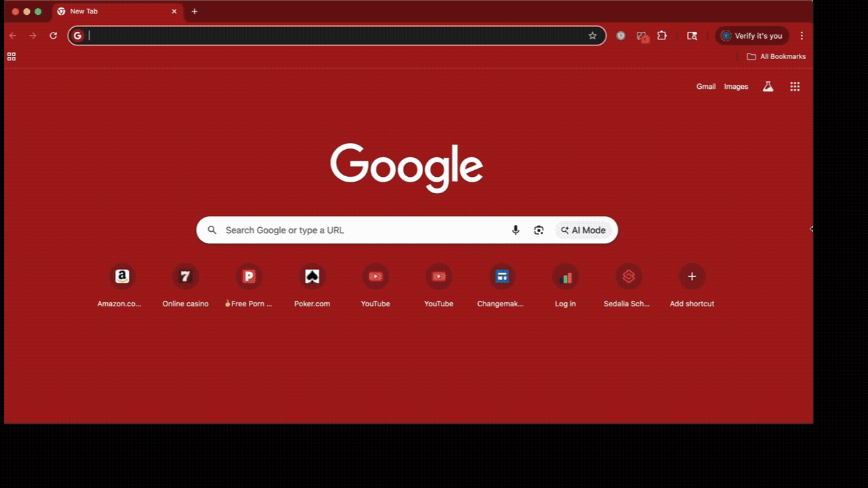The width and height of the screenshot is (868, 488).
Task: Open the All Bookmarks folder
Action: [776, 56]
